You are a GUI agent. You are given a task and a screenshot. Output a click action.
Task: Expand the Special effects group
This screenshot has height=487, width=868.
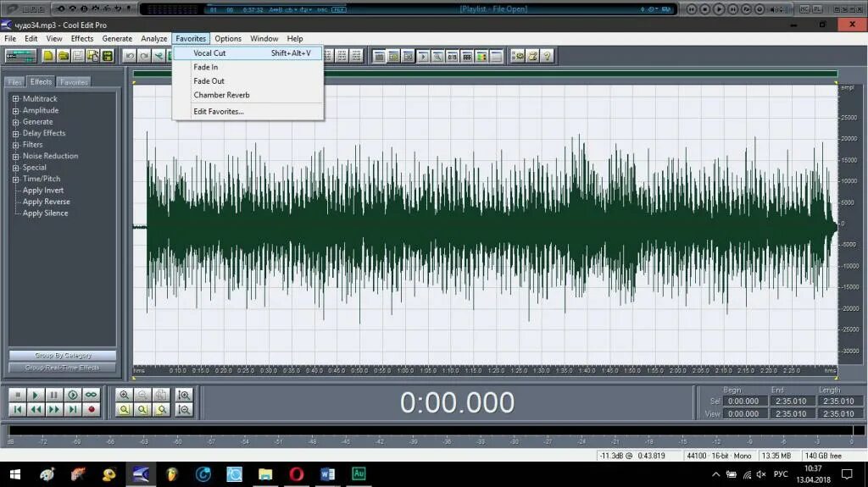(x=15, y=168)
